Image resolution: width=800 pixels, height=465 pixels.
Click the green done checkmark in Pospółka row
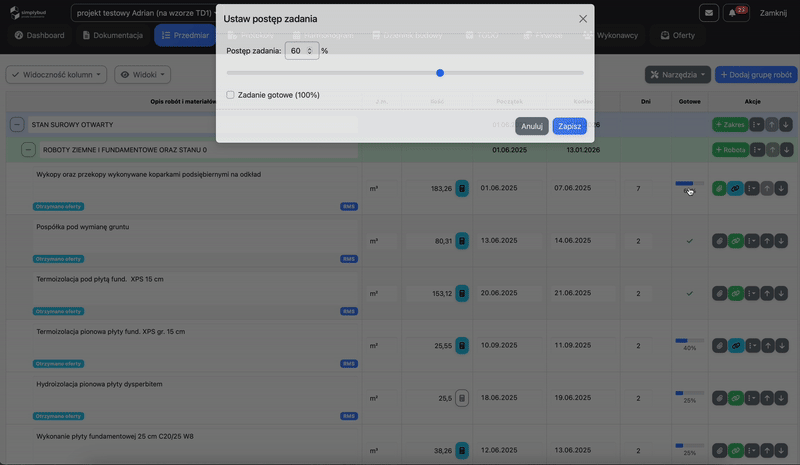689,241
